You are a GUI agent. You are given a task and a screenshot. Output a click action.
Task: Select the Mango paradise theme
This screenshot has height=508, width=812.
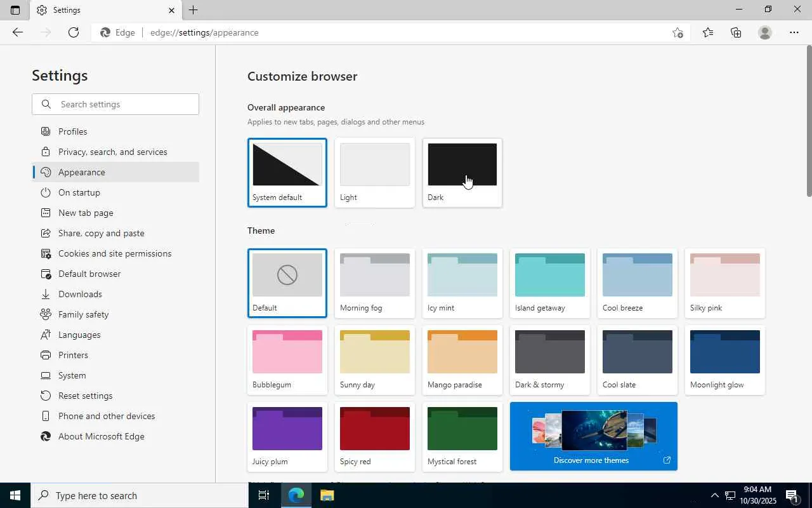tap(462, 360)
